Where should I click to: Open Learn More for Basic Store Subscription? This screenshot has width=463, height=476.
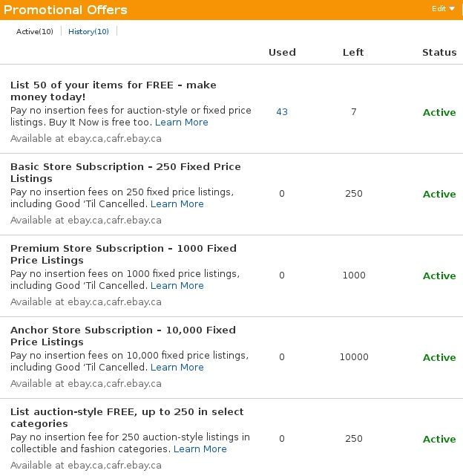point(177,204)
